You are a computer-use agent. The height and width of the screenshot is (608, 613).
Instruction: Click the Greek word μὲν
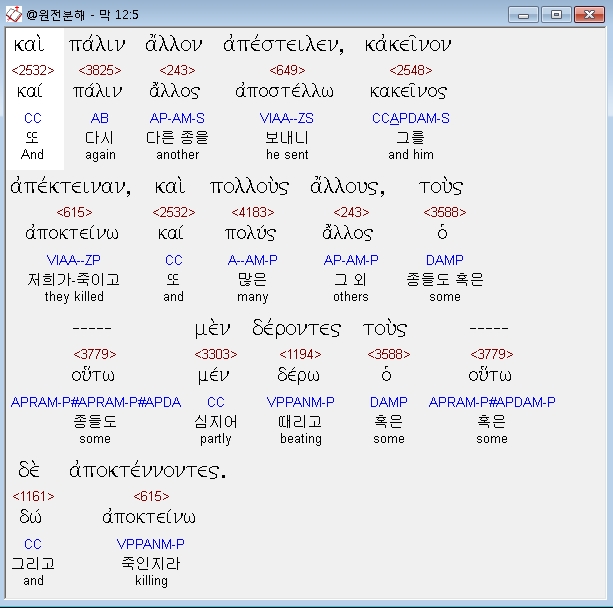[x=213, y=328]
